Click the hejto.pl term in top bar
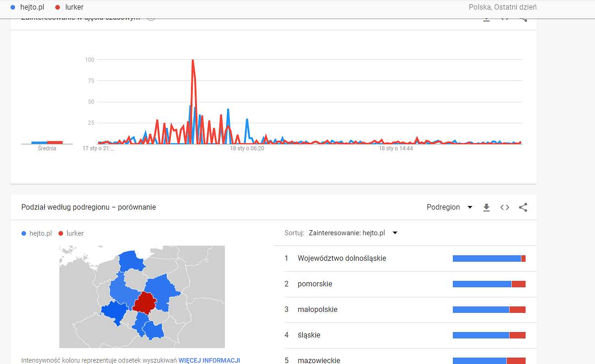The width and height of the screenshot is (595, 364). point(32,7)
